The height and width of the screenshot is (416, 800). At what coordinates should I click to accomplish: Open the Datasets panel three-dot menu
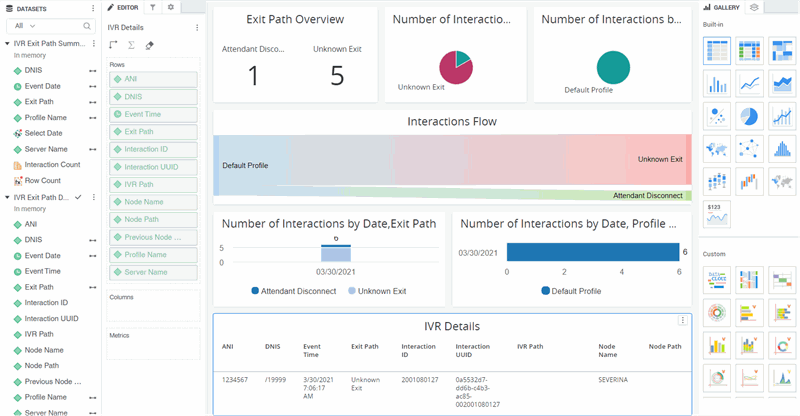(93, 7)
